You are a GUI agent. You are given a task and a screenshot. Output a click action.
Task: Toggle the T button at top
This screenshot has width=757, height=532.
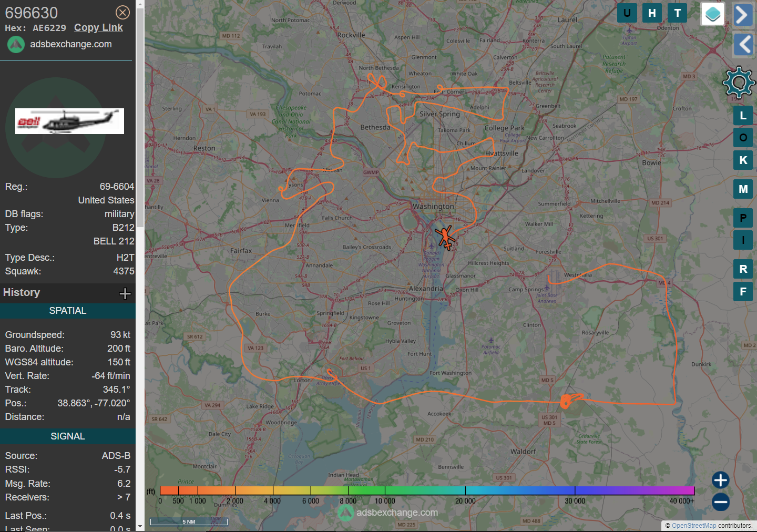coord(678,13)
